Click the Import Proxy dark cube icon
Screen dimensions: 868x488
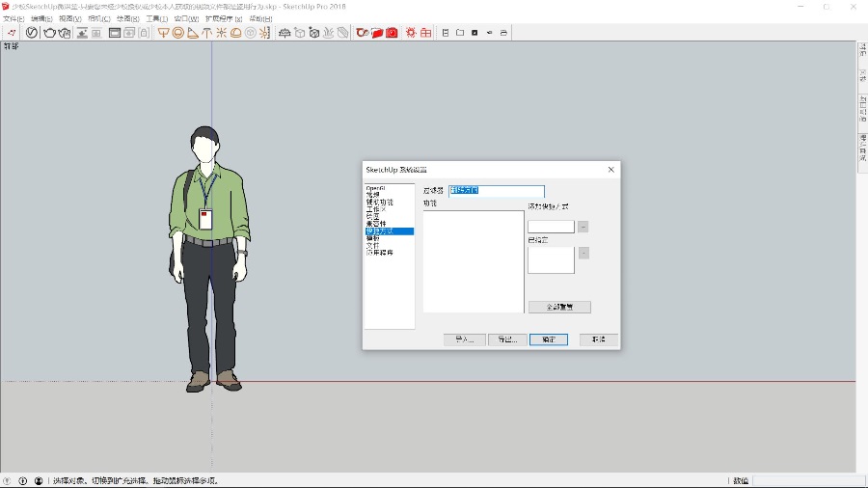(313, 33)
